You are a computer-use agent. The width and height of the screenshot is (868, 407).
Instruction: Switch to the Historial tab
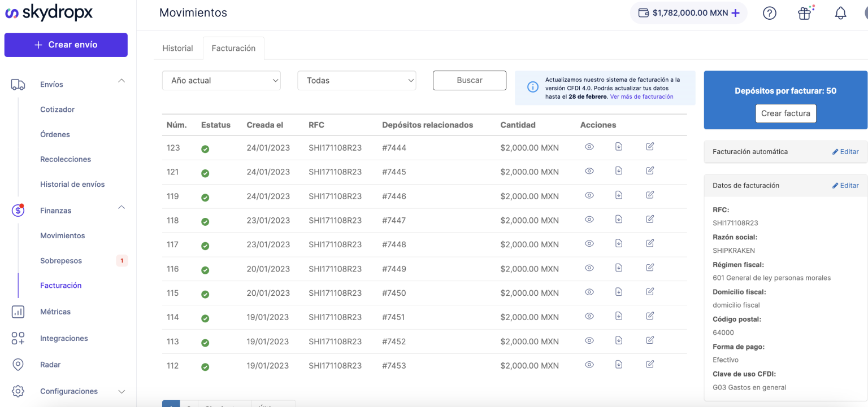(x=177, y=48)
